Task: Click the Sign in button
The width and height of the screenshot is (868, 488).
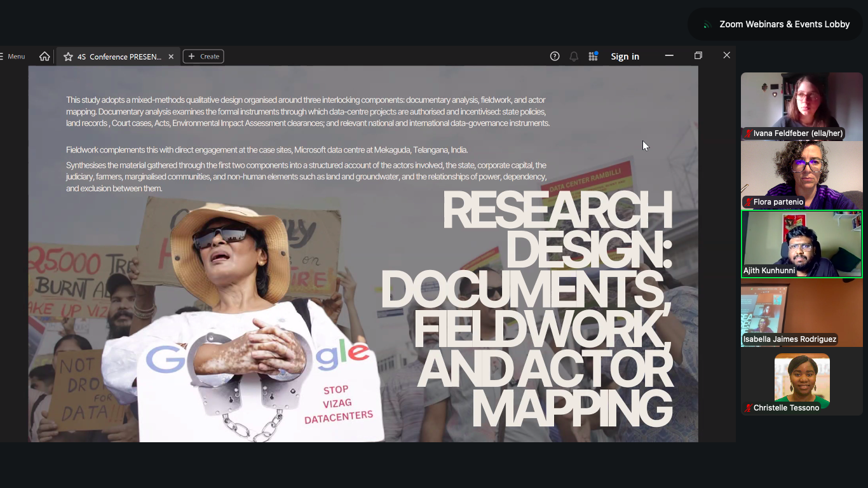Action: tap(625, 57)
